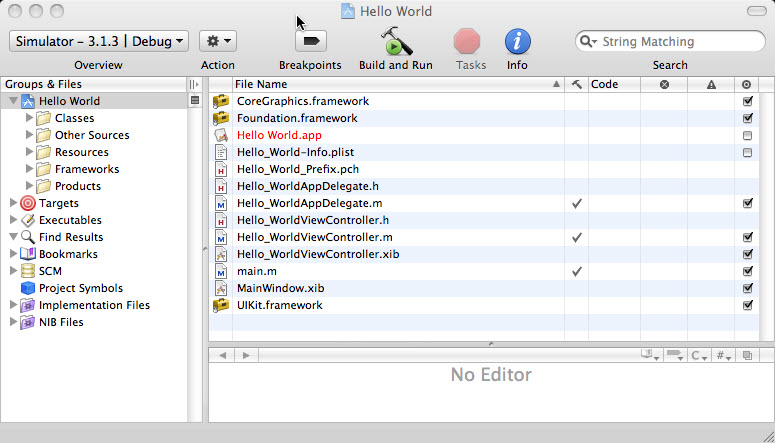This screenshot has height=443, width=775.
Task: Click the errors column header icon
Action: point(664,85)
